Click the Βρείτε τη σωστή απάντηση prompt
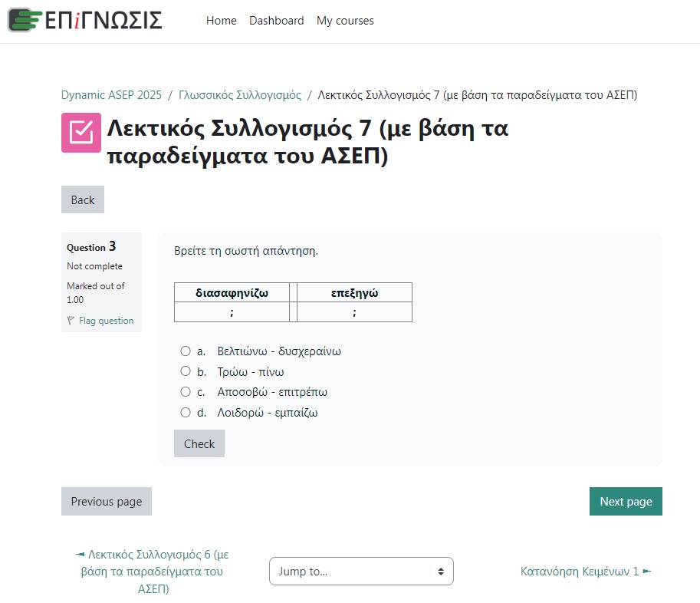The image size is (700, 603). point(246,251)
